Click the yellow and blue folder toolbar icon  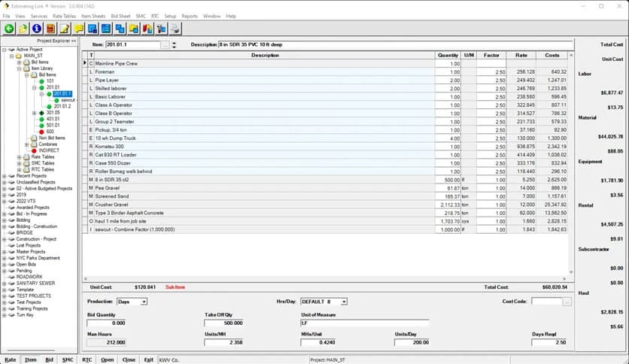[x=134, y=29]
